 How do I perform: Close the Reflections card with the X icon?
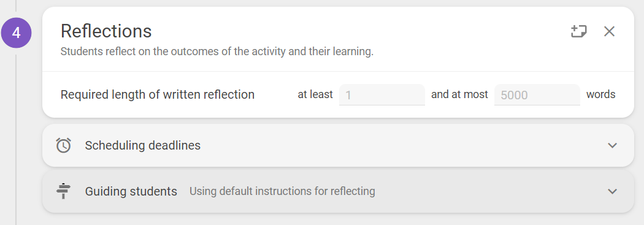point(609,31)
